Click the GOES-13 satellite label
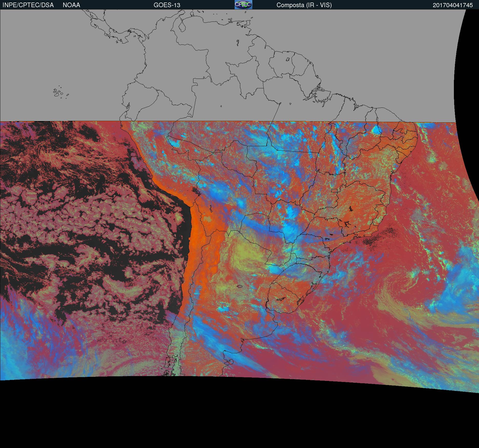 [x=167, y=5]
